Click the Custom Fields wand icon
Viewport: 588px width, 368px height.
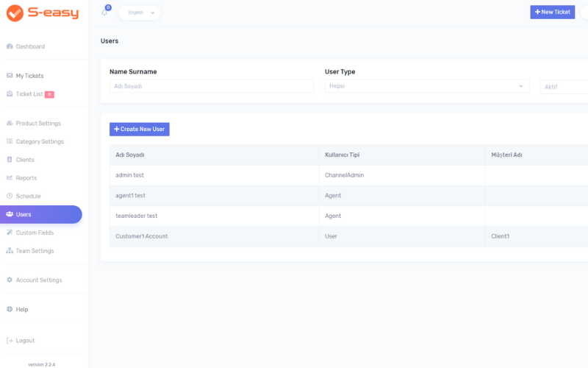click(x=10, y=233)
